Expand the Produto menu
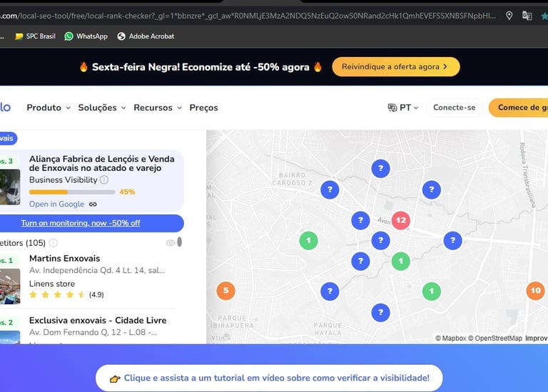 point(49,108)
